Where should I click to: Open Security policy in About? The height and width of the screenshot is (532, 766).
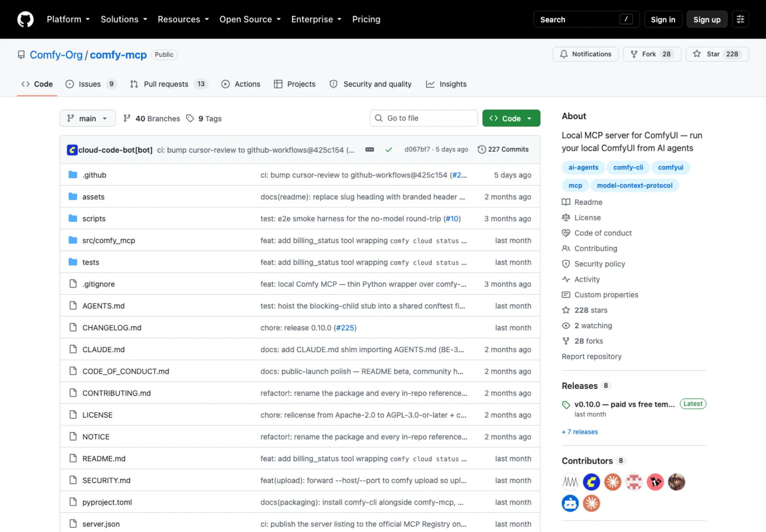(x=594, y=264)
